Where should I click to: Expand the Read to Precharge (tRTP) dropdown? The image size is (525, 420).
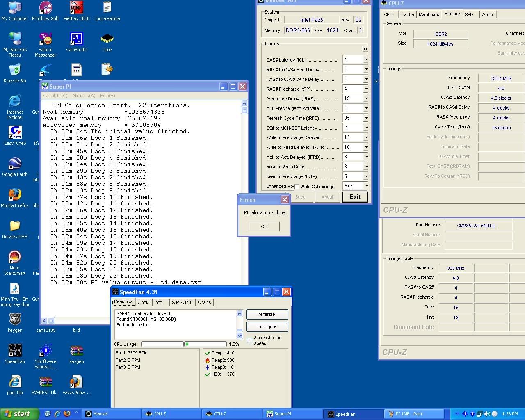[x=366, y=176]
